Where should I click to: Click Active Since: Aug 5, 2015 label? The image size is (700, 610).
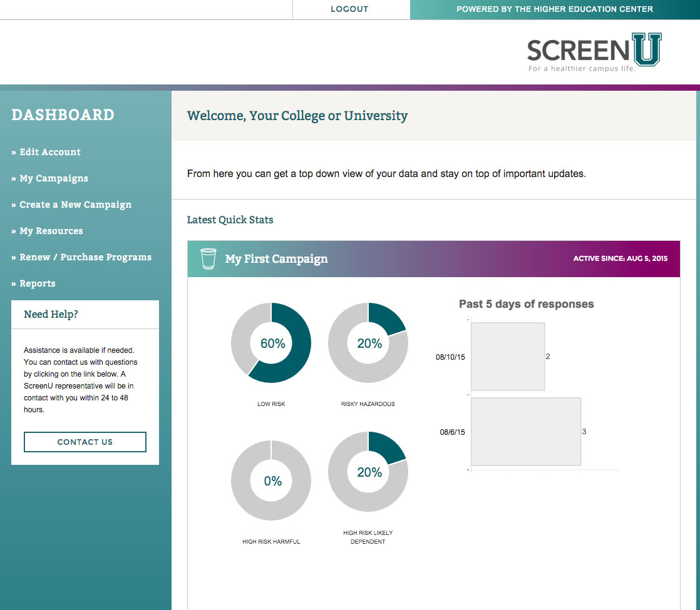click(620, 258)
